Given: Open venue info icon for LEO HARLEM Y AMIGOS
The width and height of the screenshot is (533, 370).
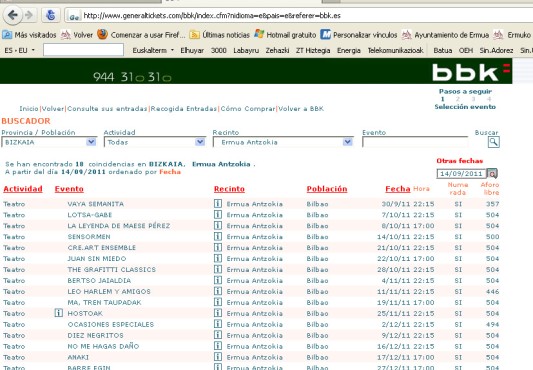Looking at the screenshot, I should tap(218, 291).
